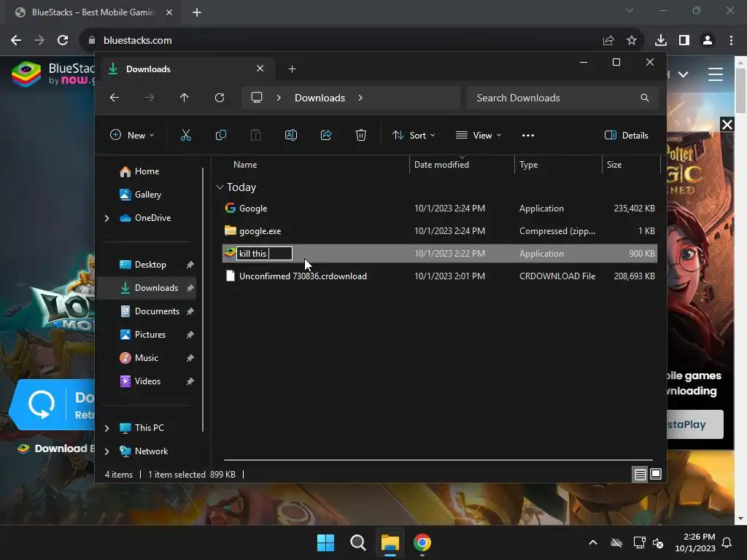Screen dimensions: 747x560
Task: Switch to details list view icon
Action: (640, 474)
